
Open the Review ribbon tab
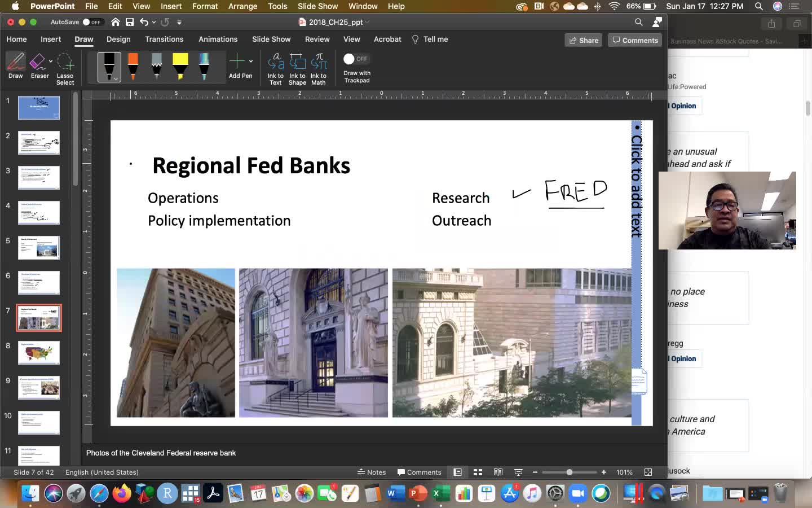pyautogui.click(x=317, y=39)
